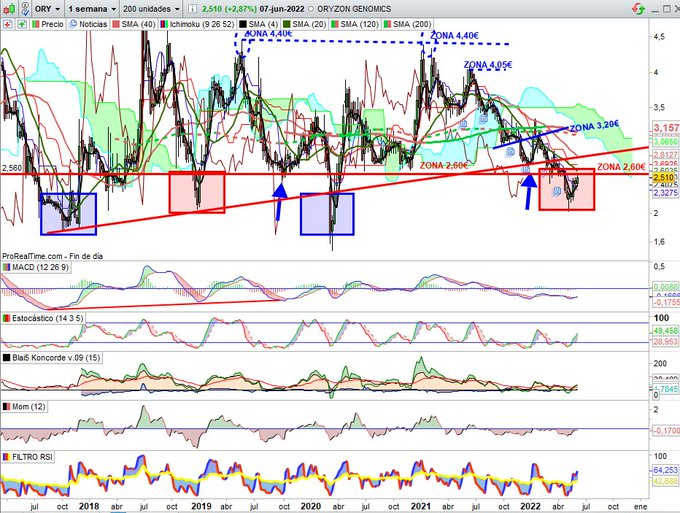Image resolution: width=680 pixels, height=513 pixels.
Task: Click the 2,560 level label at left edge
Action: tap(10, 167)
